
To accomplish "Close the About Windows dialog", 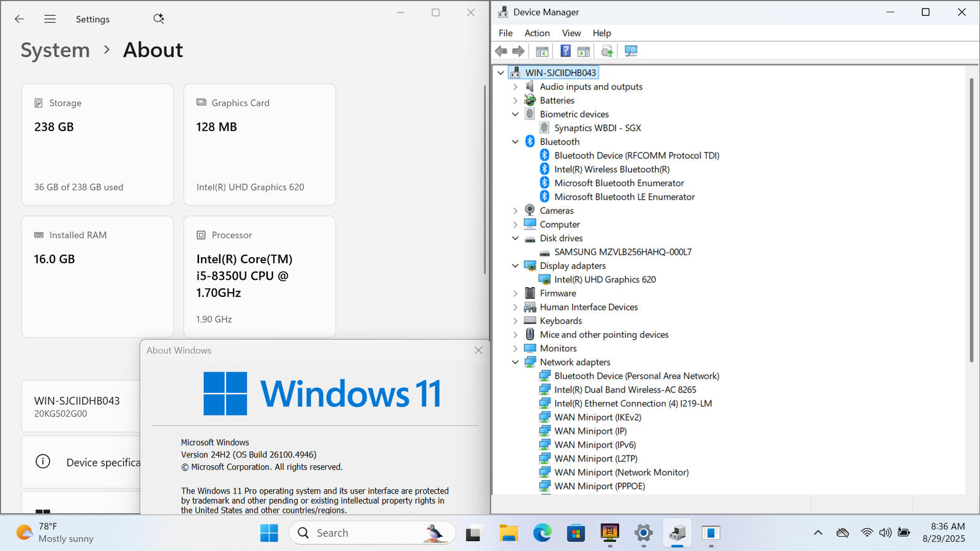I will [x=478, y=350].
